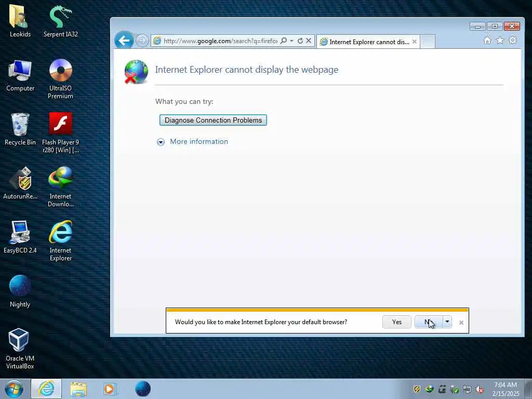Image resolution: width=532 pixels, height=399 pixels.
Task: Click the network tray icon
Action: (467, 389)
